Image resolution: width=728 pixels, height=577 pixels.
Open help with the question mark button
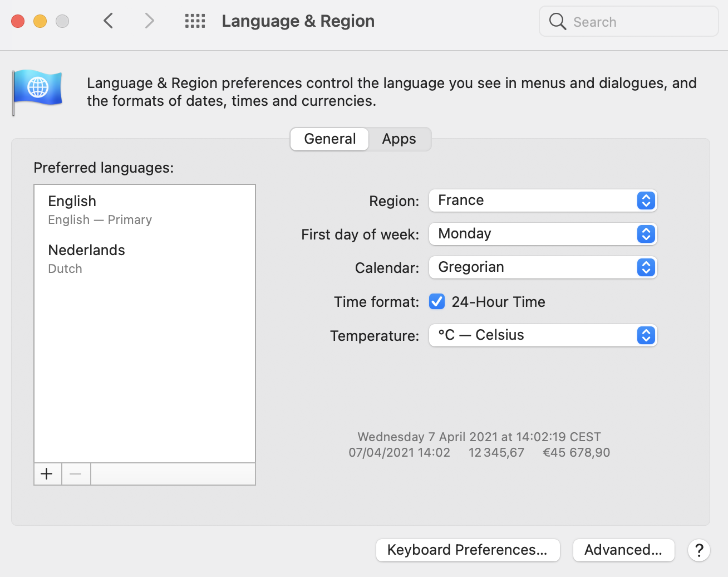click(x=699, y=550)
